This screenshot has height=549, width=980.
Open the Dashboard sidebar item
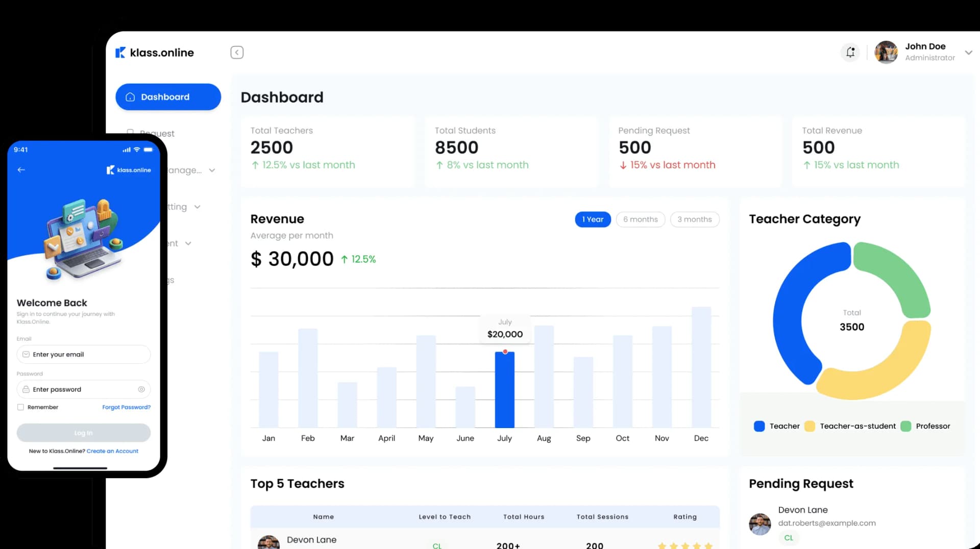[x=168, y=97]
